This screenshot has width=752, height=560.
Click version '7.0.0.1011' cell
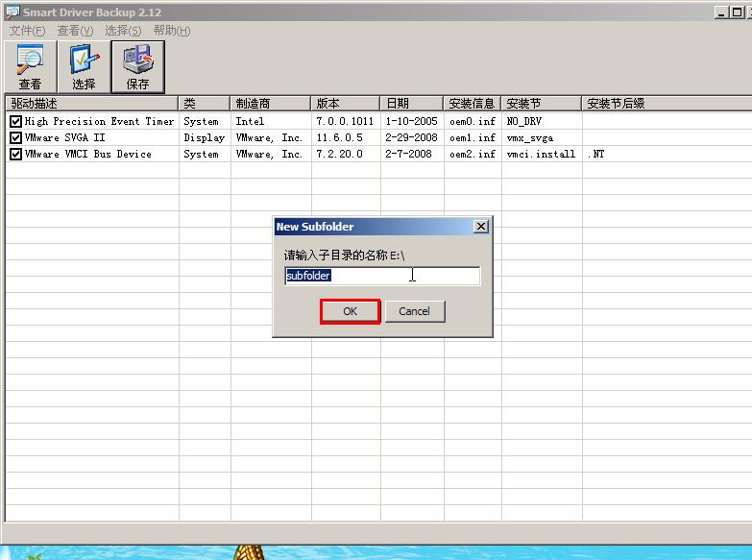345,122
